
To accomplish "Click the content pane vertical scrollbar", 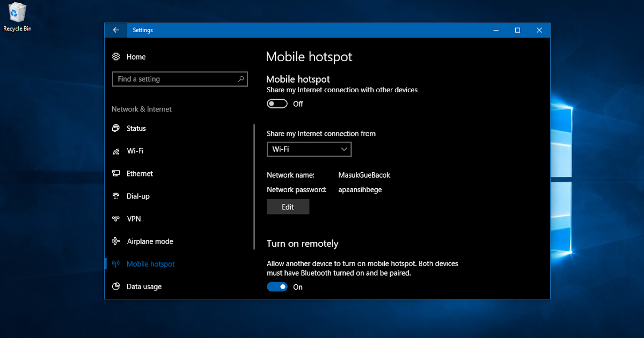I will (254, 187).
